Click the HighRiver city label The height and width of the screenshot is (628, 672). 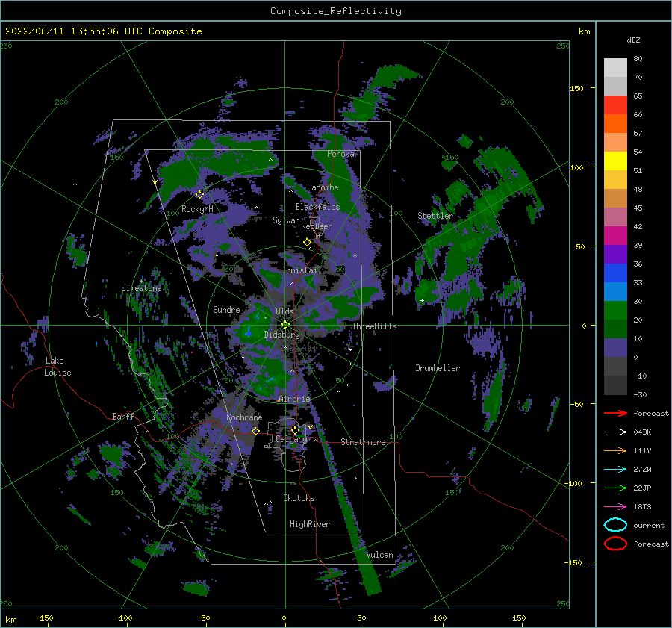coord(310,524)
